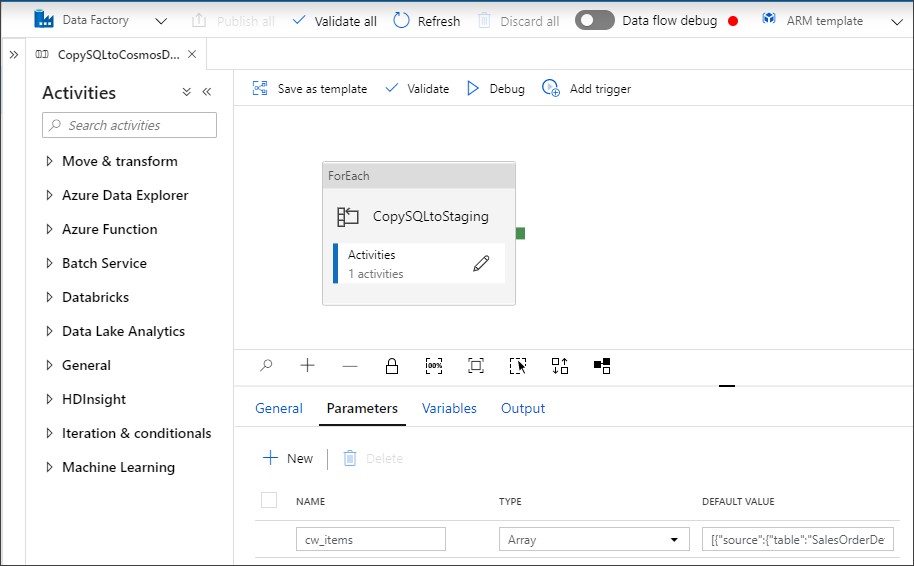This screenshot has width=914, height=566.
Task: Toggle the Data flow debug switch
Action: [594, 20]
